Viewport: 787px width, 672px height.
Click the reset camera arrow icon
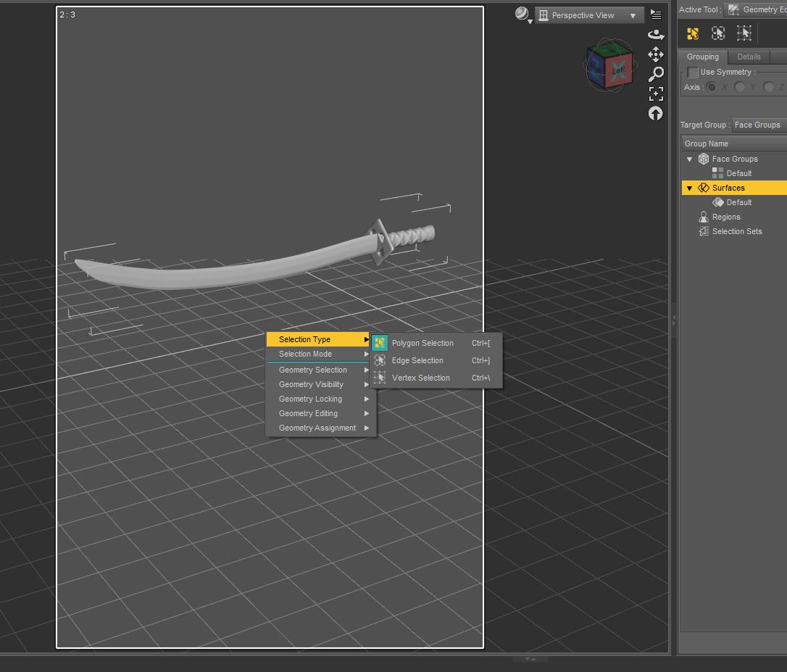click(x=656, y=114)
